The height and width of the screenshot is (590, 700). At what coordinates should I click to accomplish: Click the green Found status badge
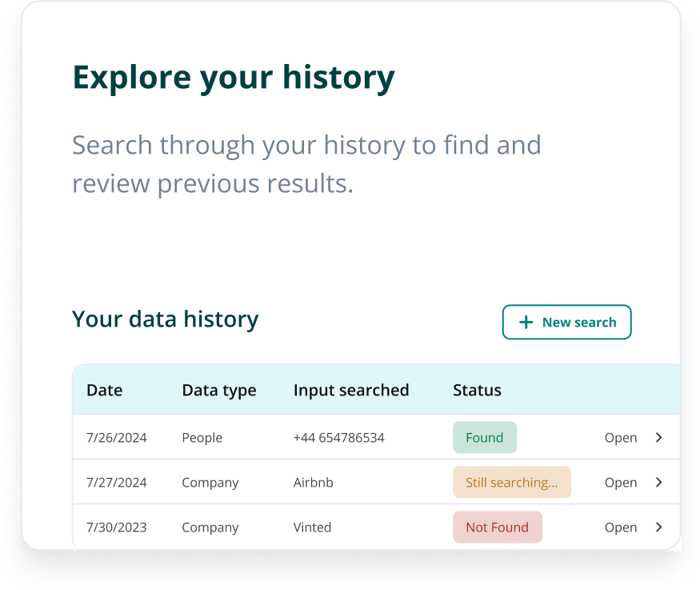[x=485, y=437]
